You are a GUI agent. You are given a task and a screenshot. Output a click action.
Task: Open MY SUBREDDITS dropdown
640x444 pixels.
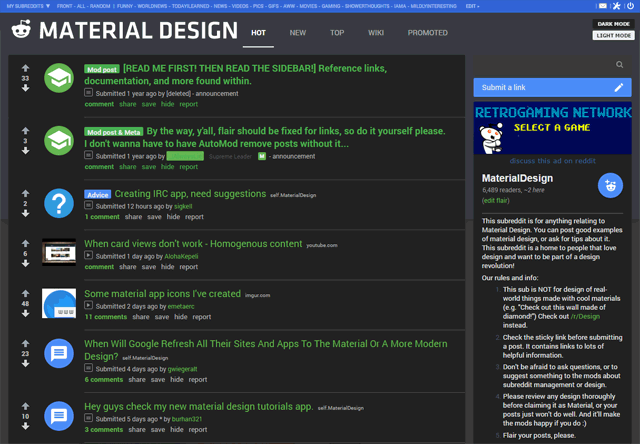(x=28, y=6)
